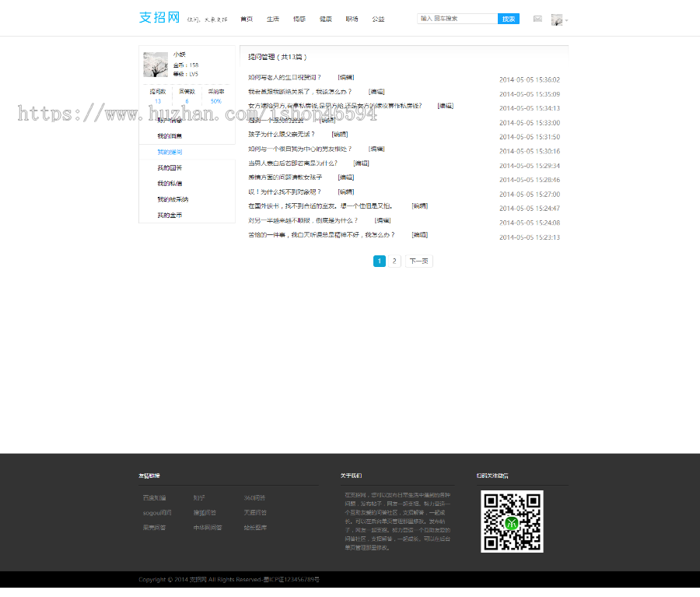Select 我的提问 in the sidebar
The image size is (700, 597).
170,153
